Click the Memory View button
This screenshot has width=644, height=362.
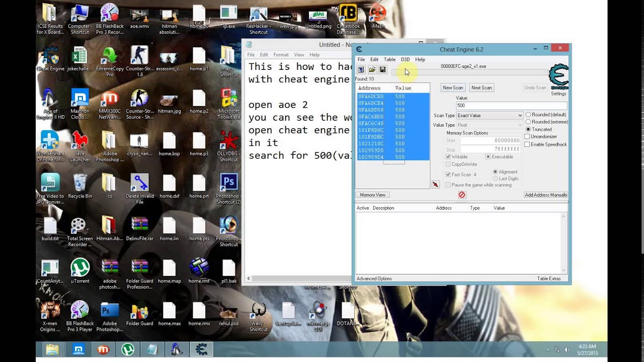[373, 195]
